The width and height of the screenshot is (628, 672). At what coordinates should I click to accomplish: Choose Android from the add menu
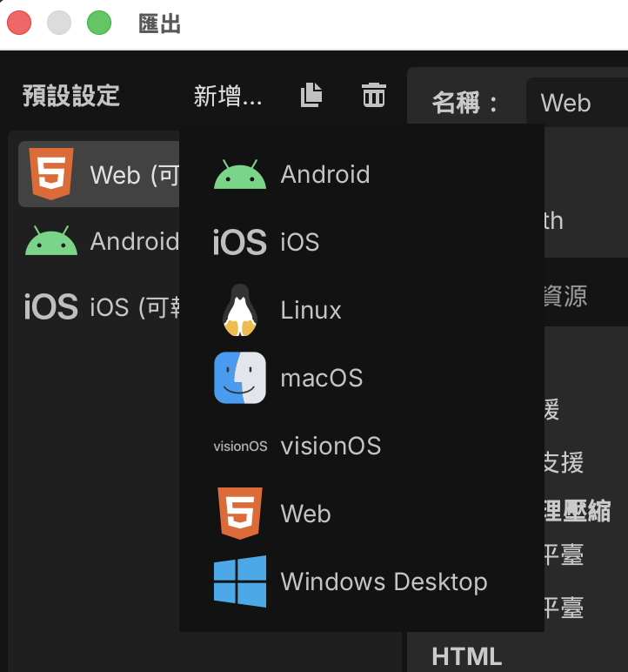point(362,174)
